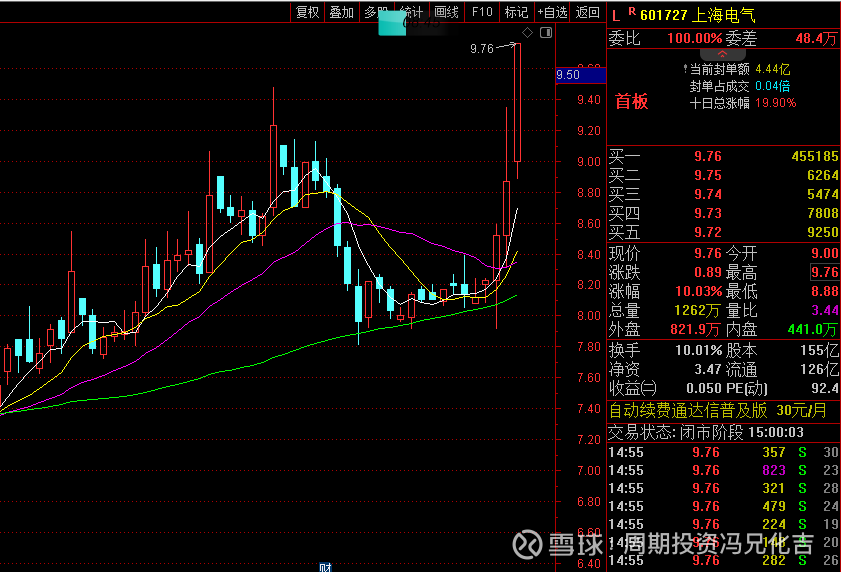Click the R margin-trading marker
Image resolution: width=841 pixels, height=572 pixels.
632,11
